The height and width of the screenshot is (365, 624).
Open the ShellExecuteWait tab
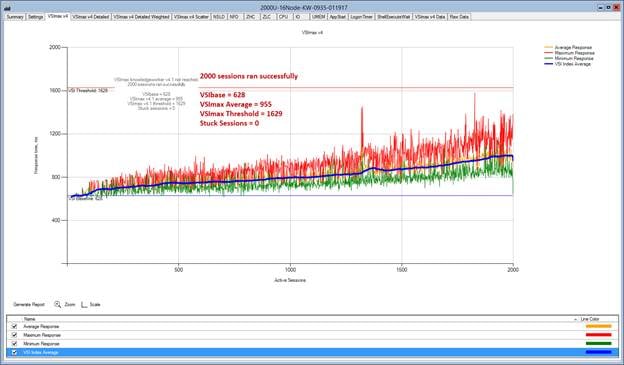[394, 17]
